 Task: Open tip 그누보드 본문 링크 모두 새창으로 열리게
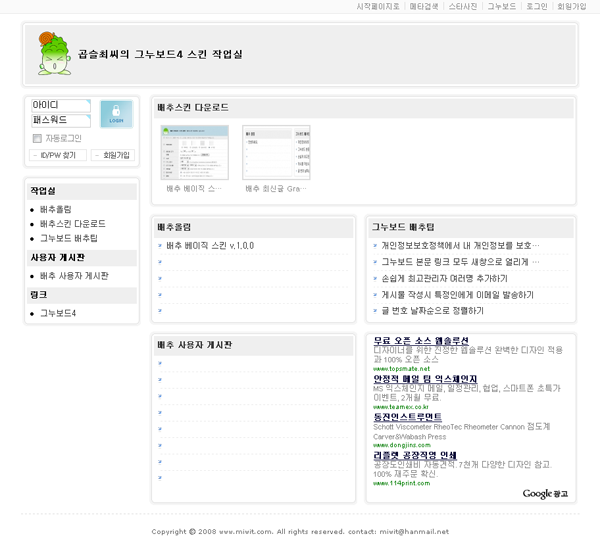click(x=460, y=262)
